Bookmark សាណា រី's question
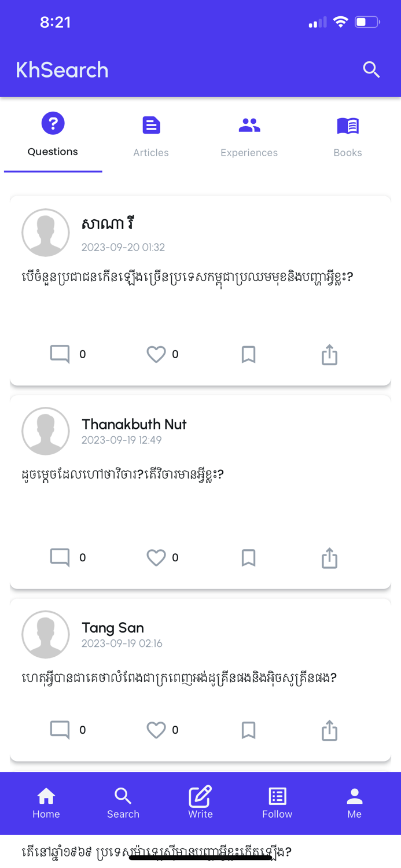Image resolution: width=401 pixels, height=868 pixels. pyautogui.click(x=248, y=354)
